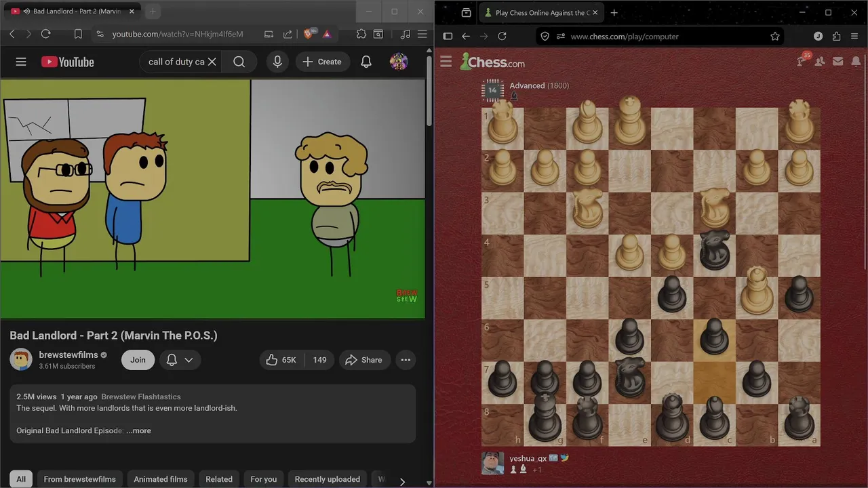Image resolution: width=868 pixels, height=488 pixels.
Task: Select Recently uploaded chip
Action: tap(328, 479)
